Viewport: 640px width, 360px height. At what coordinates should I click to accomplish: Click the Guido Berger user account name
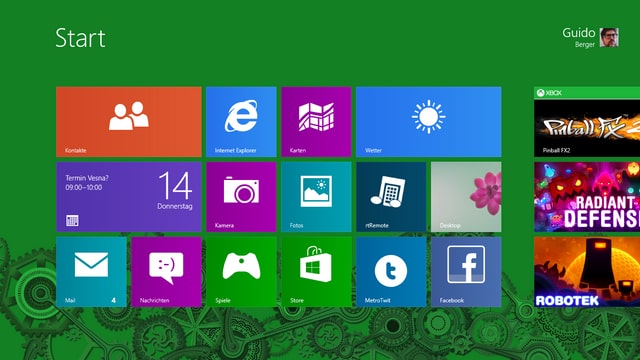[x=578, y=38]
